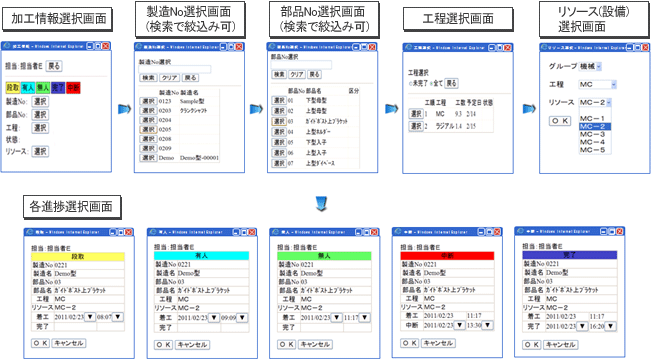Click 戻る beside 担当:担当者E
Image resolution: width=652 pixels, height=361 pixels.
[x=54, y=66]
